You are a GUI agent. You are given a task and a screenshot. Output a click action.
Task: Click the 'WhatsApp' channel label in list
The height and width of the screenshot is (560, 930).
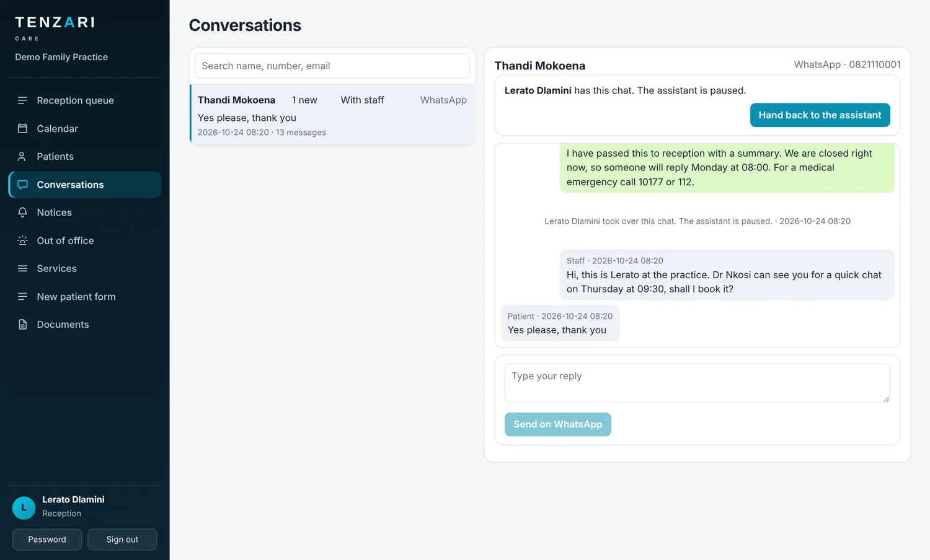tap(443, 100)
